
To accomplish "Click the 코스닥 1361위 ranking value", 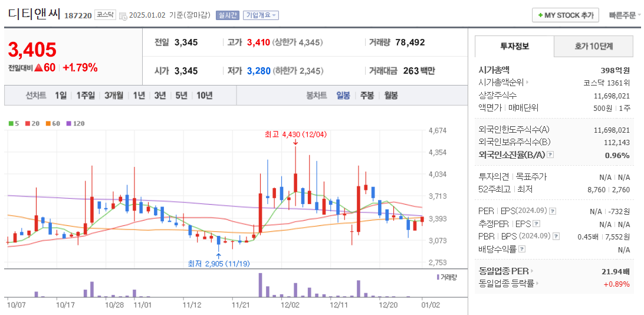I will [x=607, y=83].
